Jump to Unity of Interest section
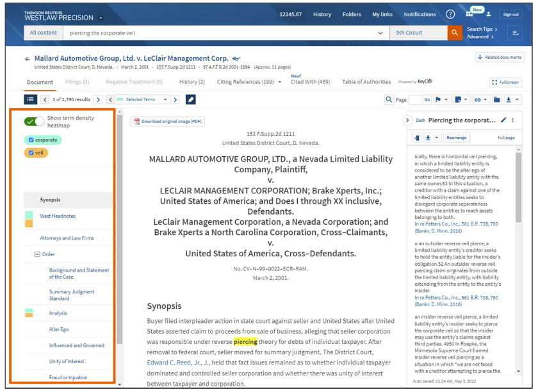Viewport: 538px width, 392px height. tap(67, 361)
